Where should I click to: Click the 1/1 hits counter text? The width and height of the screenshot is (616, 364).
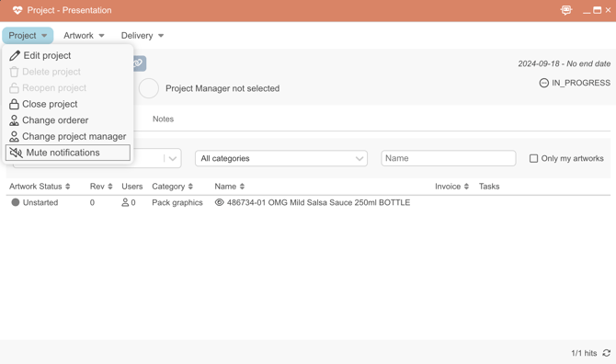coord(584,353)
